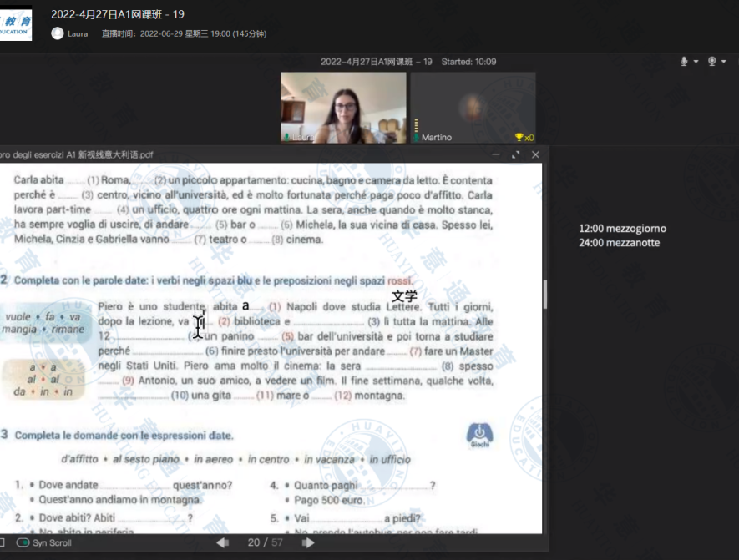Toggle the Syn Scroll switch

(x=23, y=542)
